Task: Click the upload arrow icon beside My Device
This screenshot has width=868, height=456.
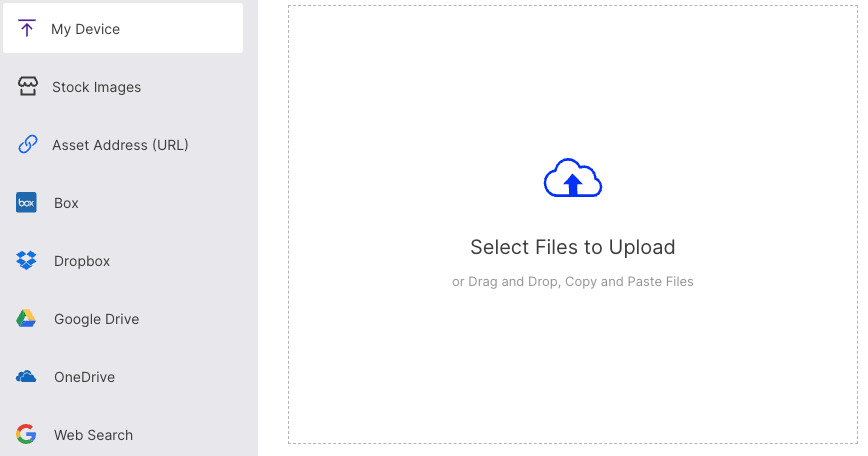Action: click(x=27, y=28)
